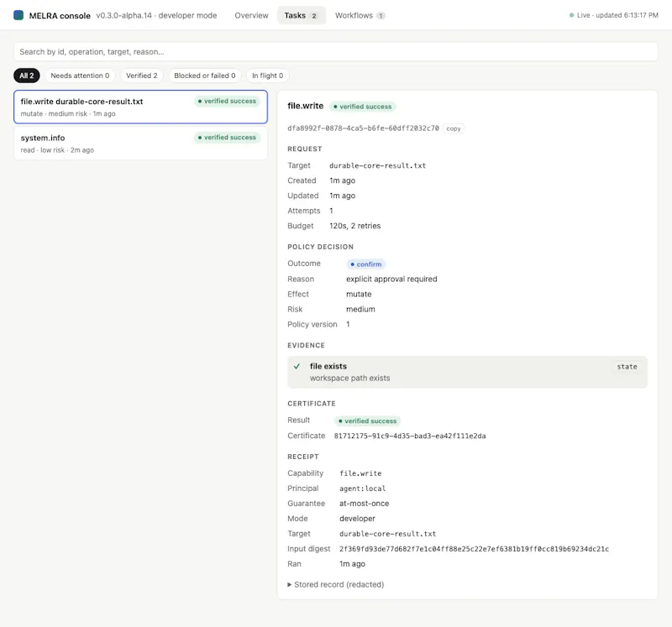Select the system.info task row
Viewport: 672px width, 627px height.
click(x=140, y=144)
